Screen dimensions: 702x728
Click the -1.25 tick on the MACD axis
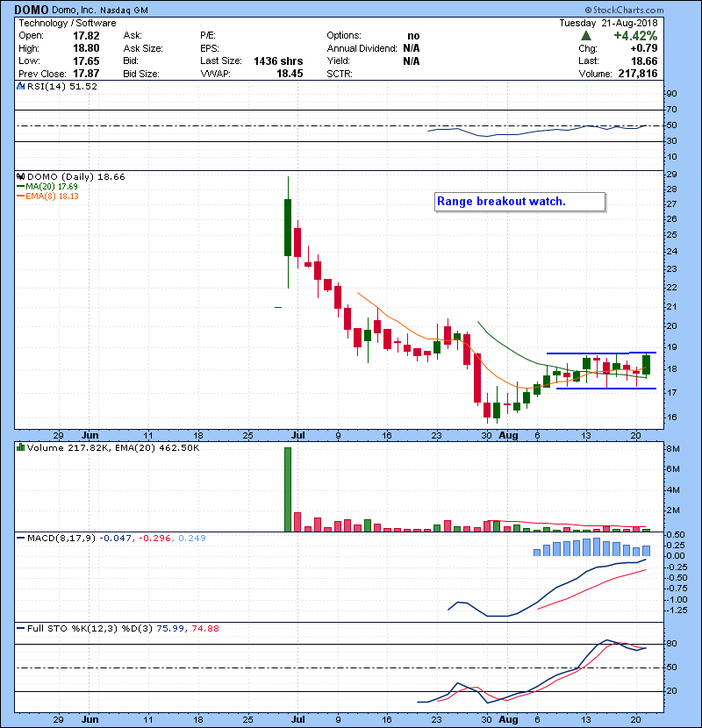pos(677,610)
